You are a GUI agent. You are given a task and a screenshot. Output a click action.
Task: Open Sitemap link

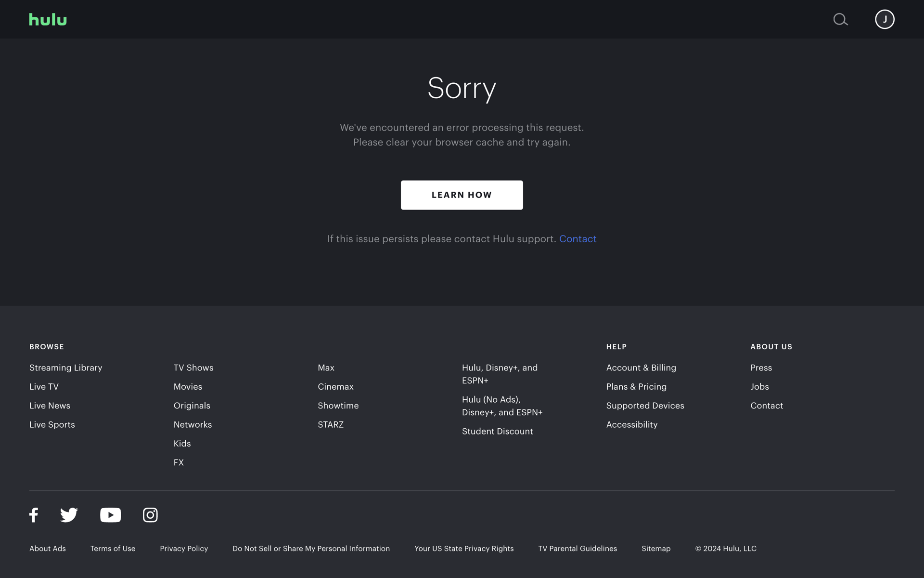(656, 549)
